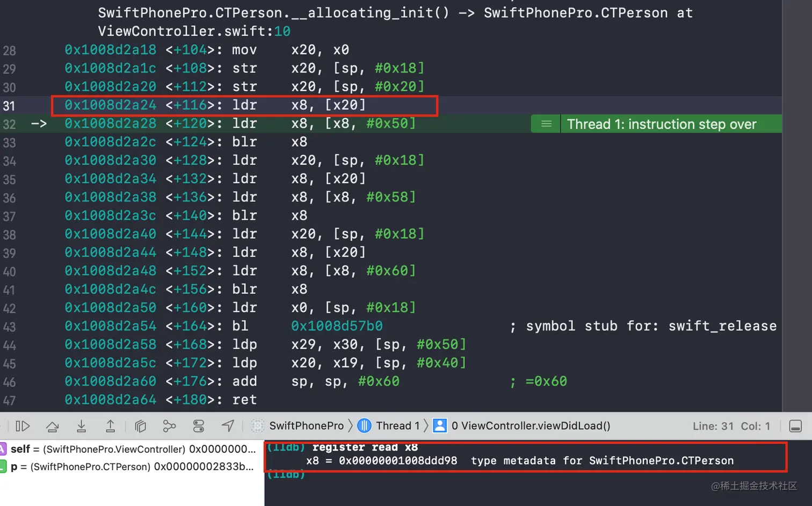This screenshot has width=812, height=506.
Task: Click 'symbol stub for: swift_release' comment
Action: 651,326
